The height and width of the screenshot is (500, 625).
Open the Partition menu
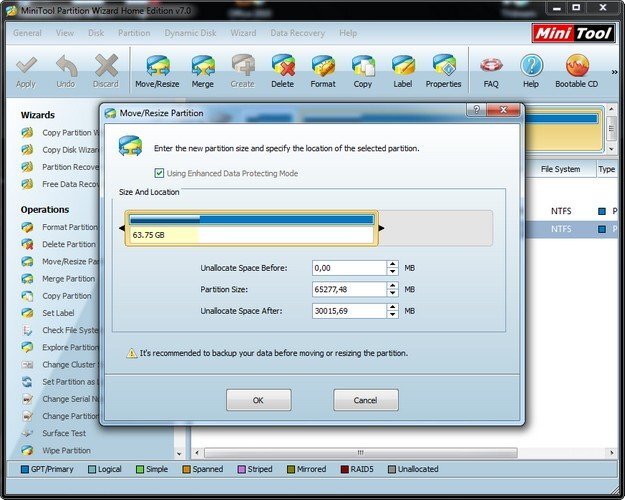[x=134, y=33]
